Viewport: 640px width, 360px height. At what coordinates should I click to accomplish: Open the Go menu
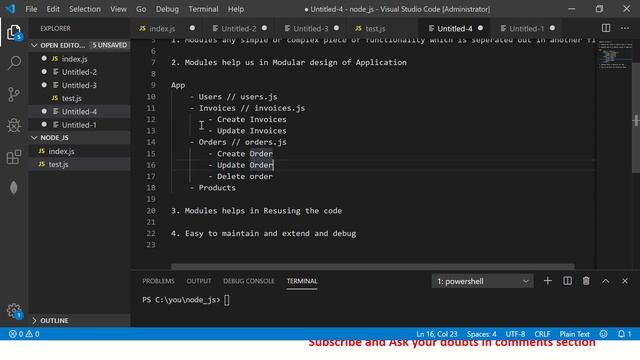[x=141, y=9]
